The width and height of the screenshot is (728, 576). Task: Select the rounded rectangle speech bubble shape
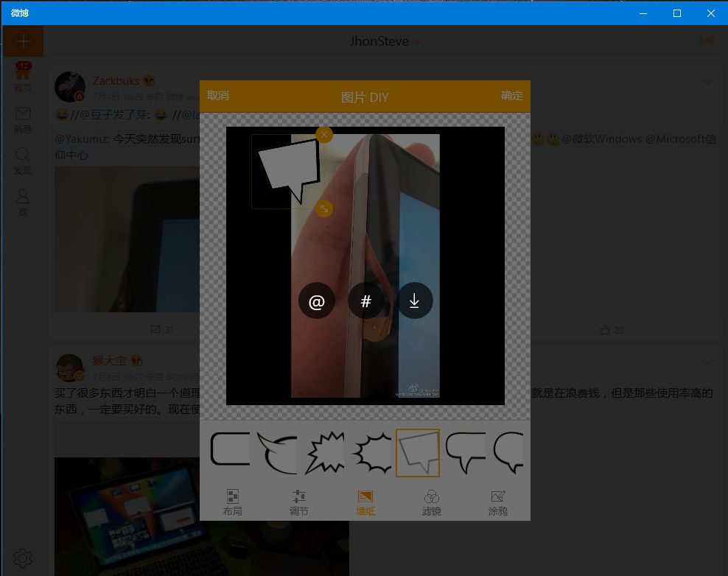[x=230, y=452]
